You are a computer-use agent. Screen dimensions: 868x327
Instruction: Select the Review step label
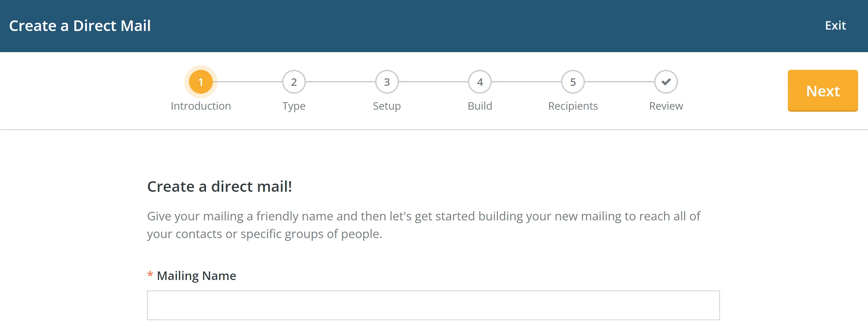666,106
